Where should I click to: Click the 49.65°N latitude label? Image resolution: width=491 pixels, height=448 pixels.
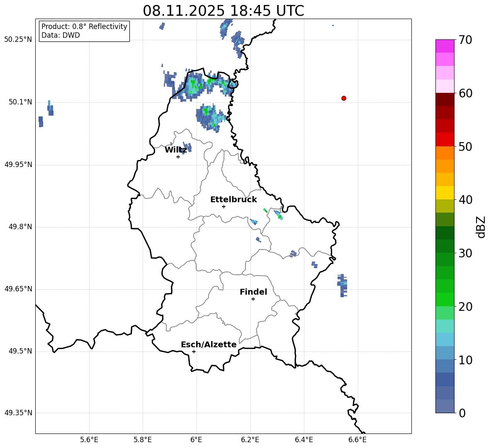18,289
